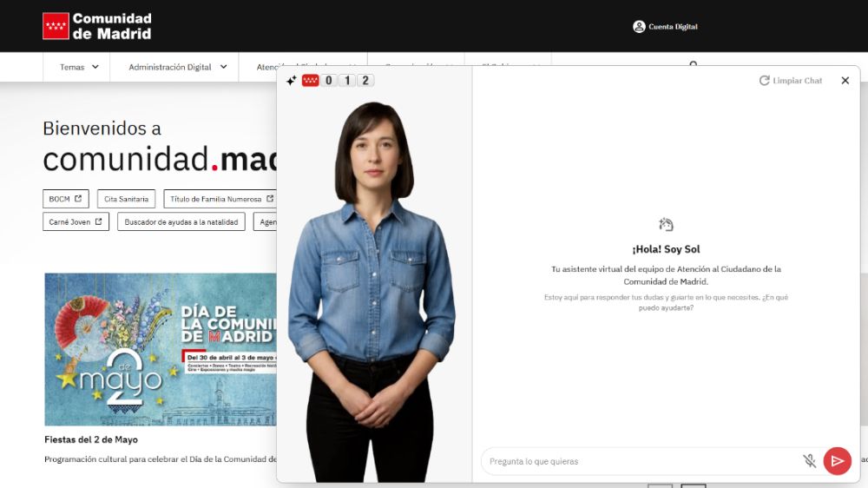This screenshot has height=488, width=868.
Task: Open the Día de la Comunidad banner
Action: 161,349
